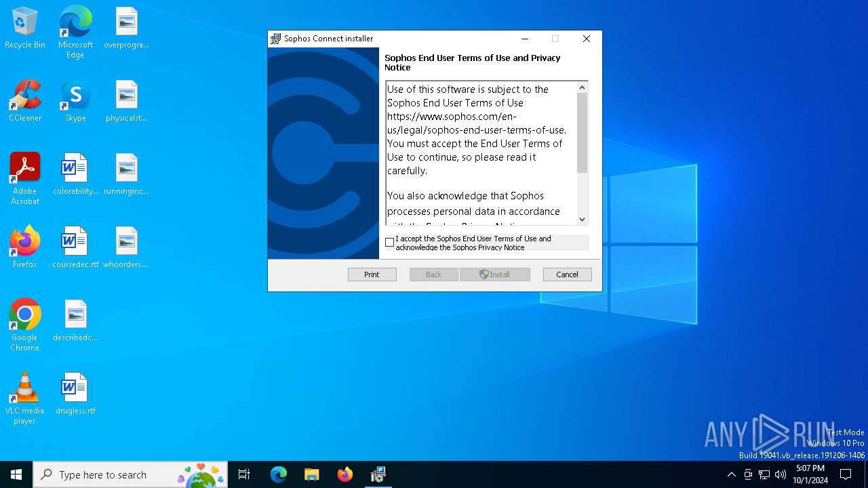Open Firefox from the taskbar
Image resolution: width=868 pixels, height=488 pixels.
point(345,474)
